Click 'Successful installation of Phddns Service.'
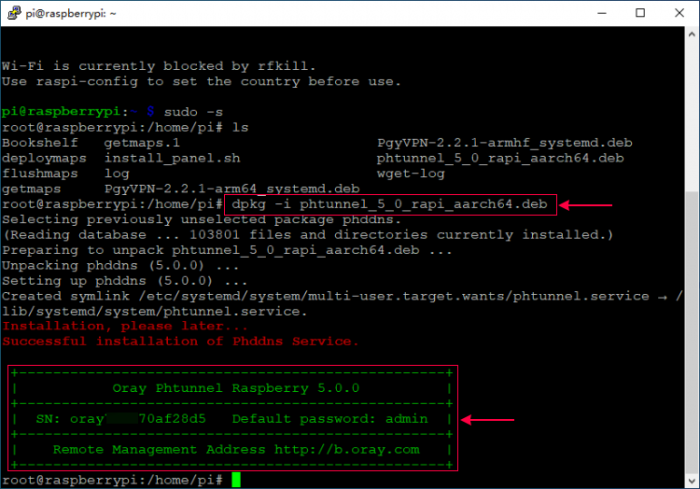The image size is (700, 489). [180, 341]
